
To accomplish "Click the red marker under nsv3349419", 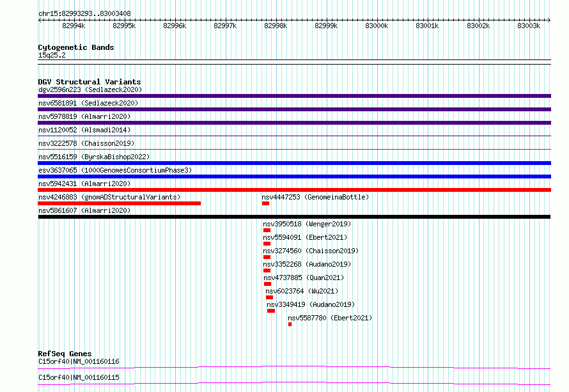I will 271,311.
